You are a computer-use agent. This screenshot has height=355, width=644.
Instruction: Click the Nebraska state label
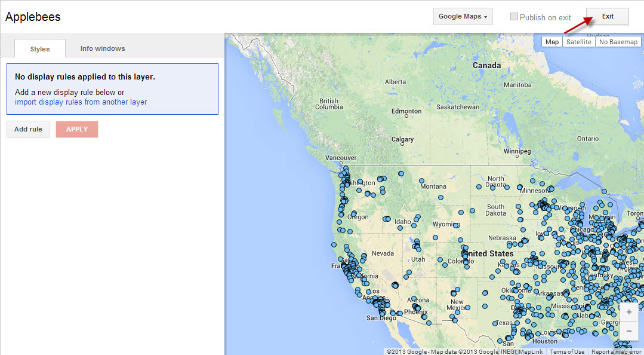(502, 238)
